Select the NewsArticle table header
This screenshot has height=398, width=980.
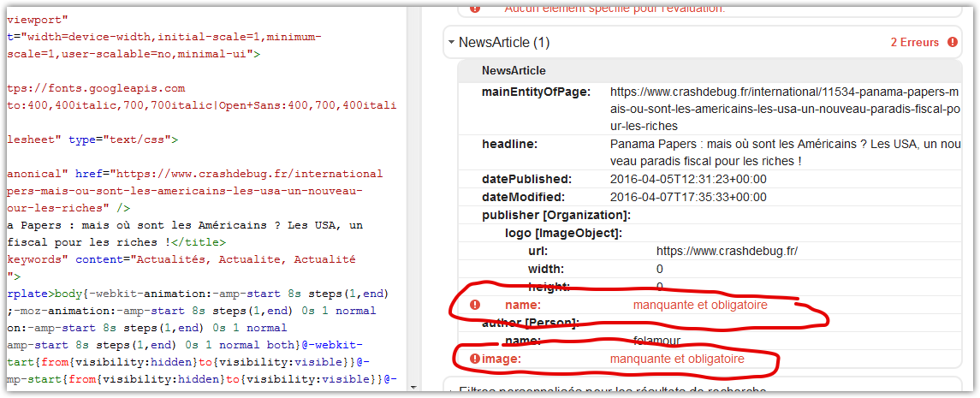514,70
